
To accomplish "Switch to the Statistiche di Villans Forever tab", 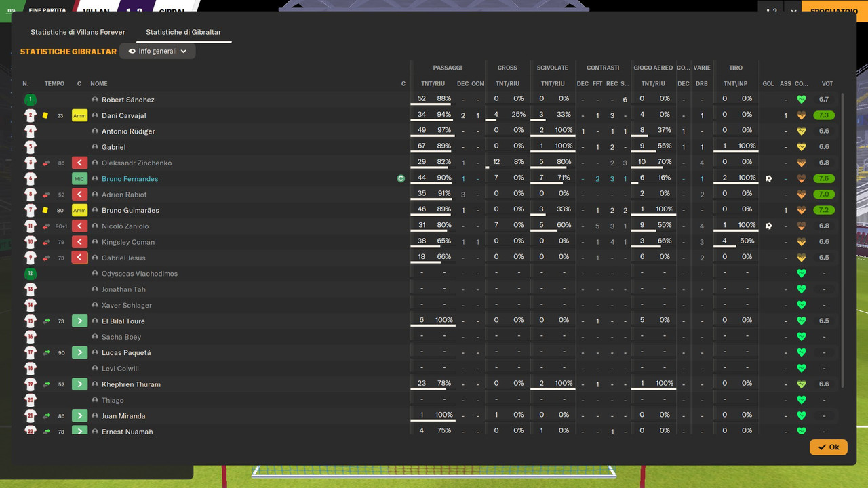I will (78, 32).
